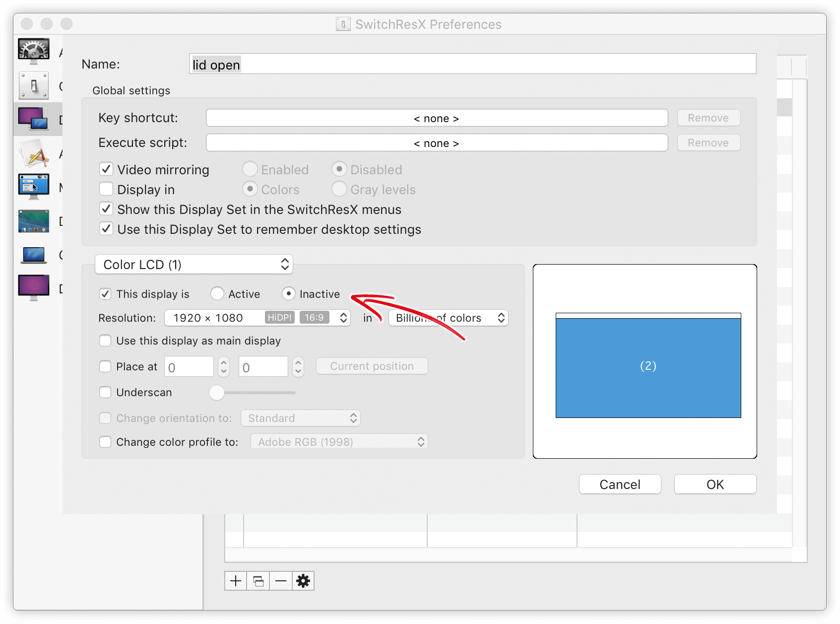The image size is (840, 624).
Task: Click the Execute script field
Action: point(437,143)
